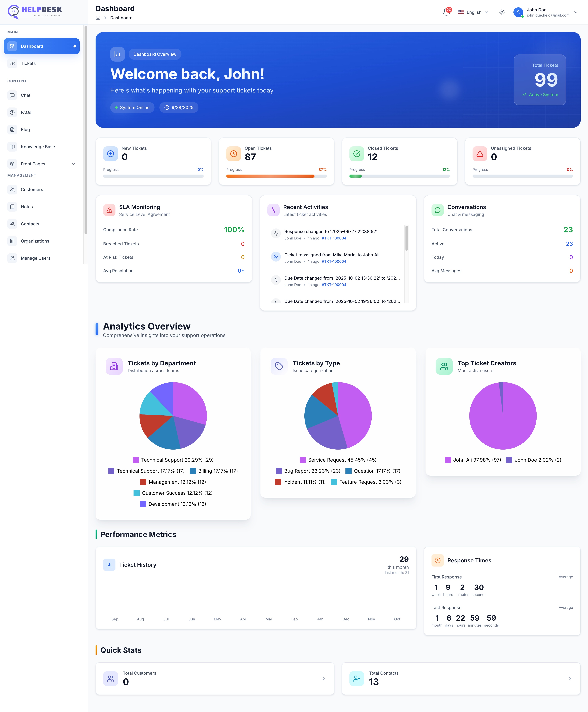Open ticket link #TKT-100004
The image size is (588, 712).
(334, 238)
